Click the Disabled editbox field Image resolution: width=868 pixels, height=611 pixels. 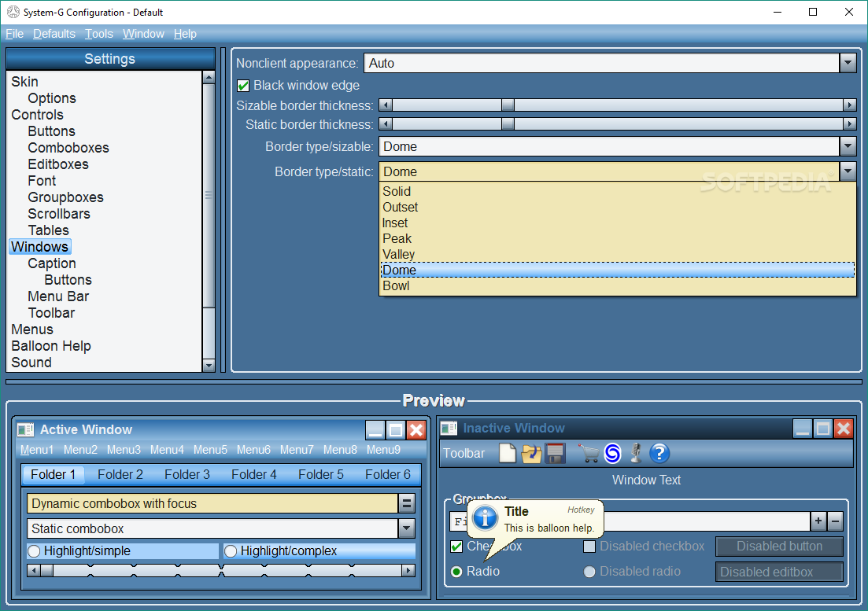[779, 572]
